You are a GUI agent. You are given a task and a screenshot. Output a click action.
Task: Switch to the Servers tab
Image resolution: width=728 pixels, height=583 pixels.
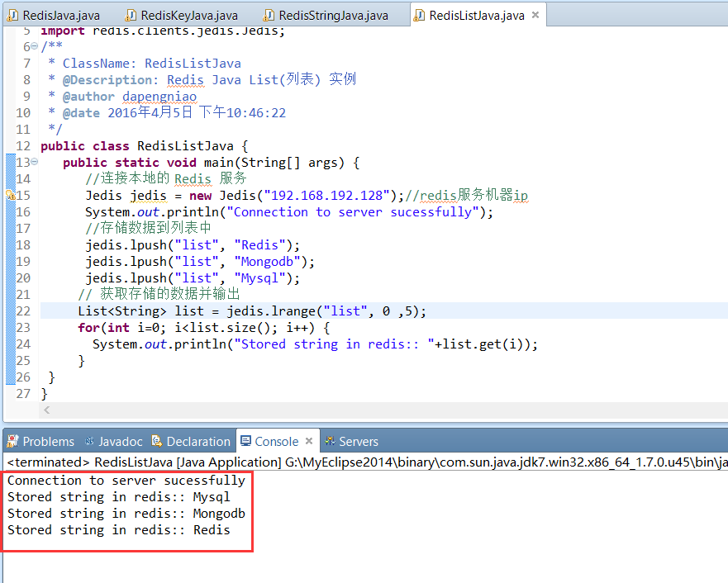(x=358, y=442)
